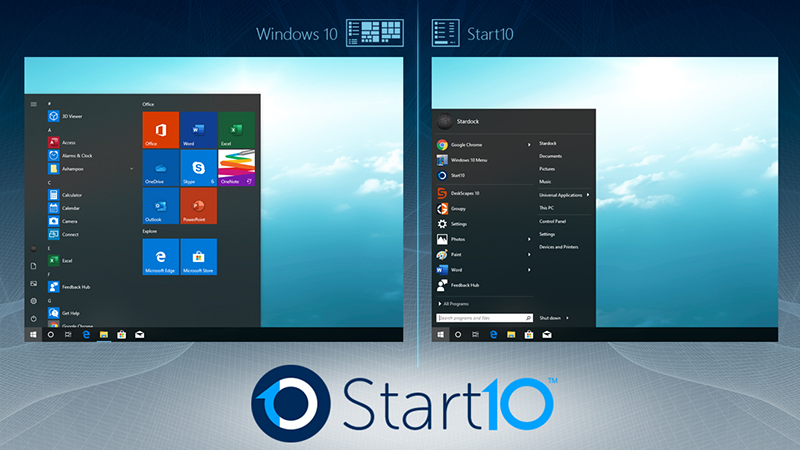Open Task View in the Windows 10 taskbar

68,335
